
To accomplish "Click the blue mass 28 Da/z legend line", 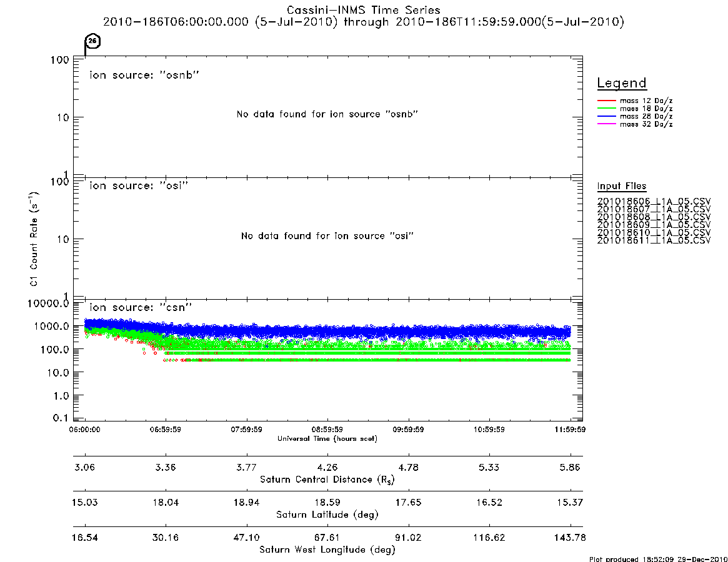I will (x=606, y=117).
